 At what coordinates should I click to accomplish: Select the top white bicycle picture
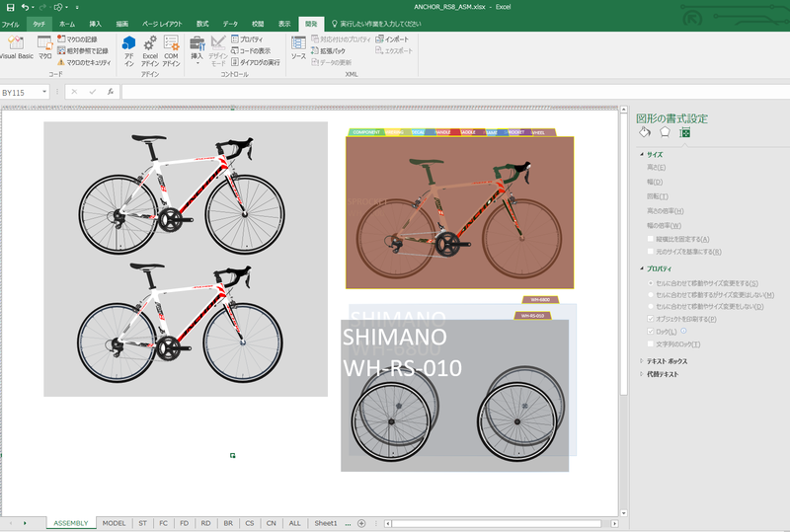[182, 194]
